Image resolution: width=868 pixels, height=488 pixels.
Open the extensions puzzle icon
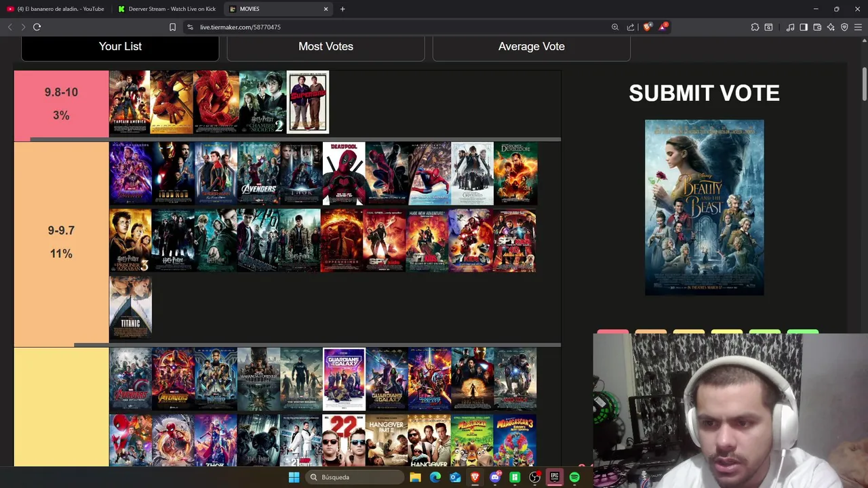755,27
